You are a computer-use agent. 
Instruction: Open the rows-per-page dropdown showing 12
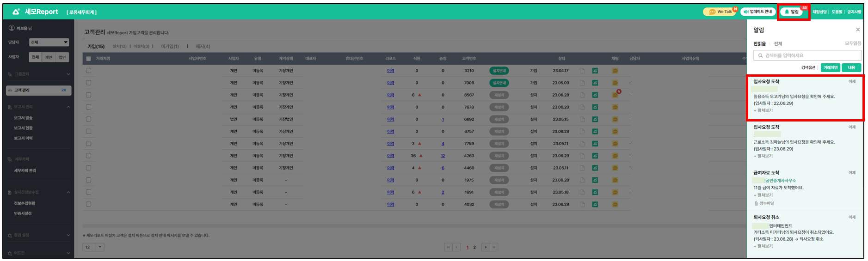pyautogui.click(x=93, y=247)
